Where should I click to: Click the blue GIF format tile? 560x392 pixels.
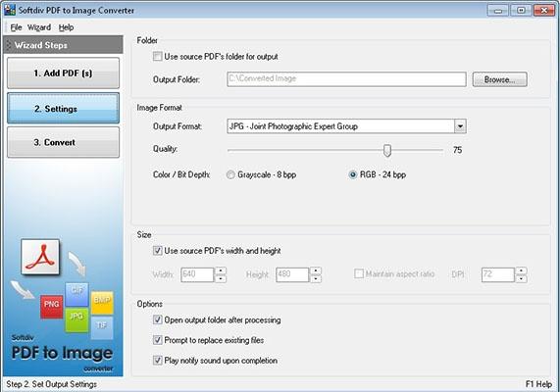[76, 294]
